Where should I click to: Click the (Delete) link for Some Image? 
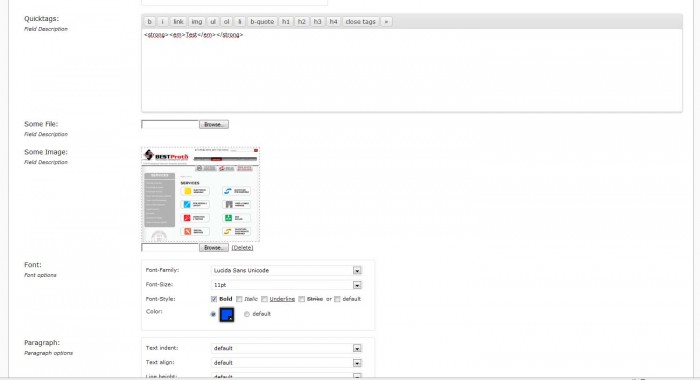pos(242,247)
